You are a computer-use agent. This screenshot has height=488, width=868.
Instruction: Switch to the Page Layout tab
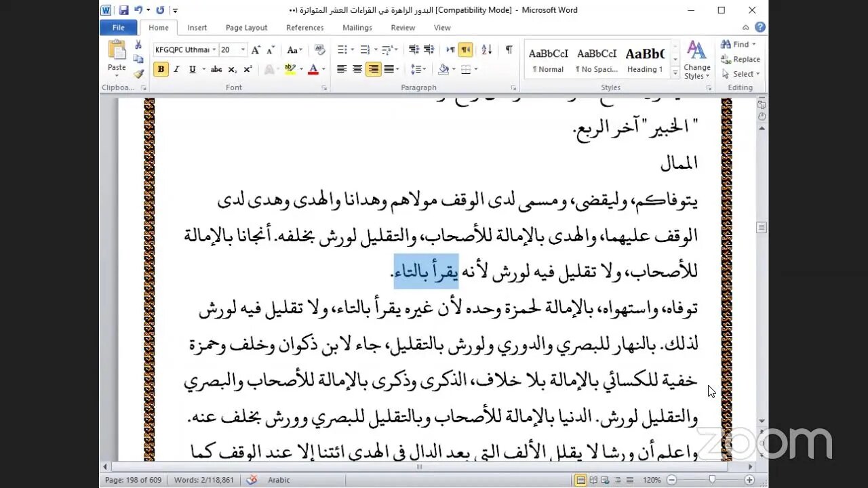246,28
